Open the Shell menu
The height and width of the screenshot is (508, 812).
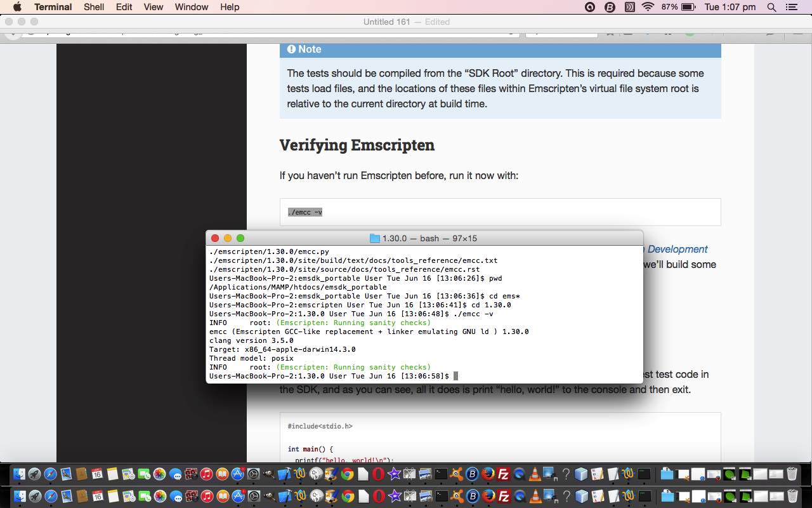click(x=94, y=7)
